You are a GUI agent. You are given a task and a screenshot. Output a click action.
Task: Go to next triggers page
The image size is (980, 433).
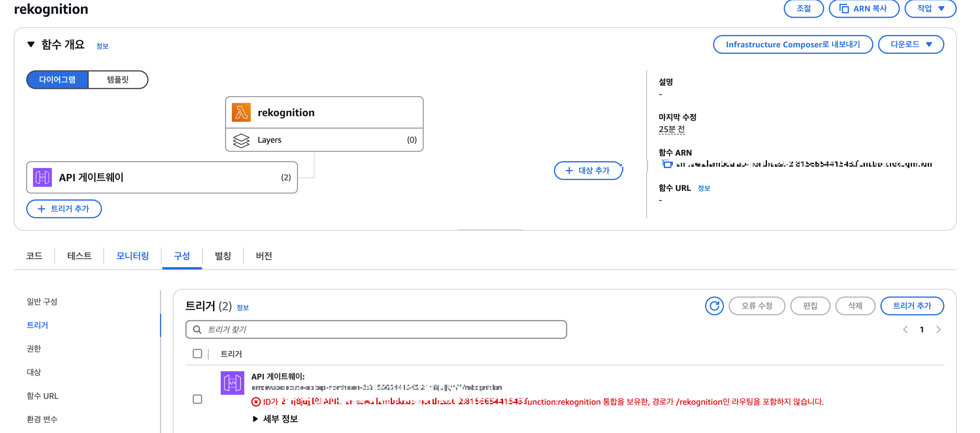(x=939, y=330)
